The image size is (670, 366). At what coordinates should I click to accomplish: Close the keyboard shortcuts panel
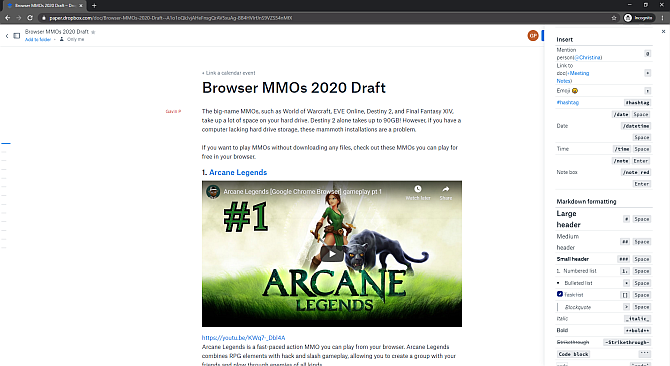pyautogui.click(x=663, y=32)
